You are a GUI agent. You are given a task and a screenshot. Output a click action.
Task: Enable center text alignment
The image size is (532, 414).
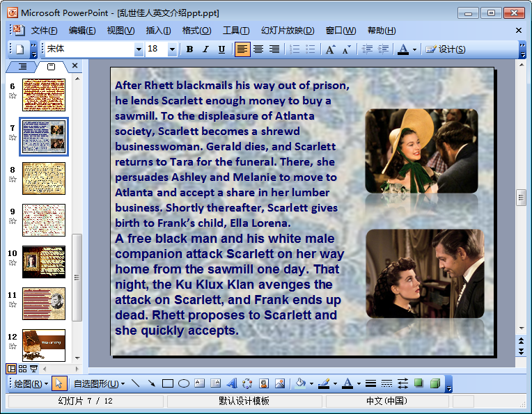click(258, 49)
